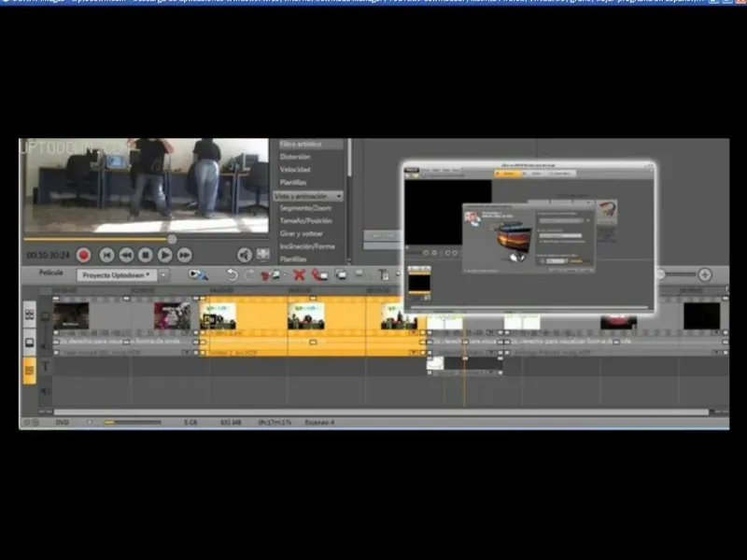Click the Escenas: 4 status entry
Screen dimensions: 747x560
click(x=319, y=422)
